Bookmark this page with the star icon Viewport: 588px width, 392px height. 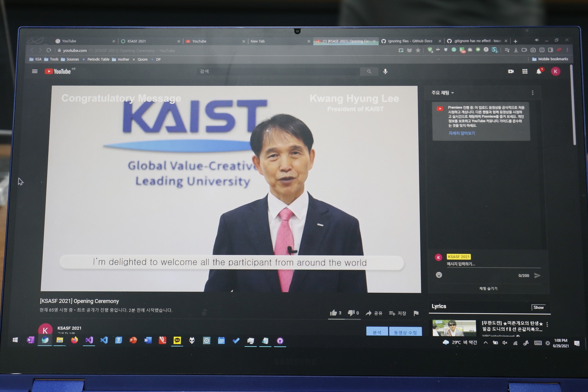(418, 50)
